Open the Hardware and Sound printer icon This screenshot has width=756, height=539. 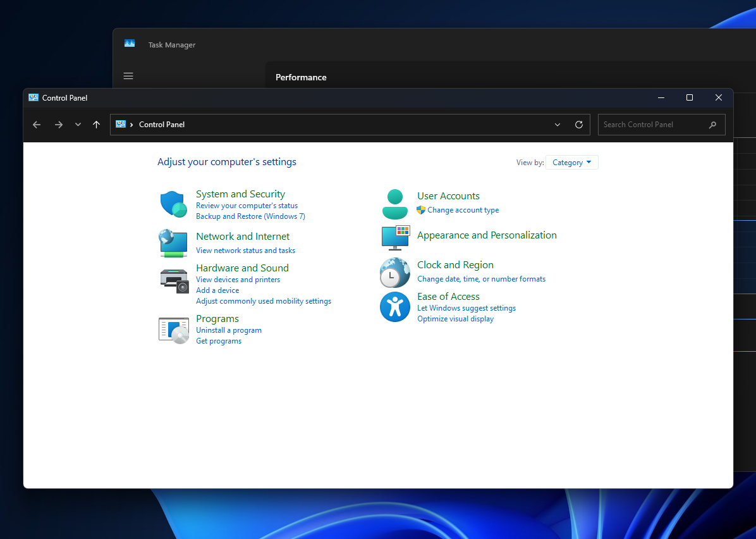tap(174, 282)
